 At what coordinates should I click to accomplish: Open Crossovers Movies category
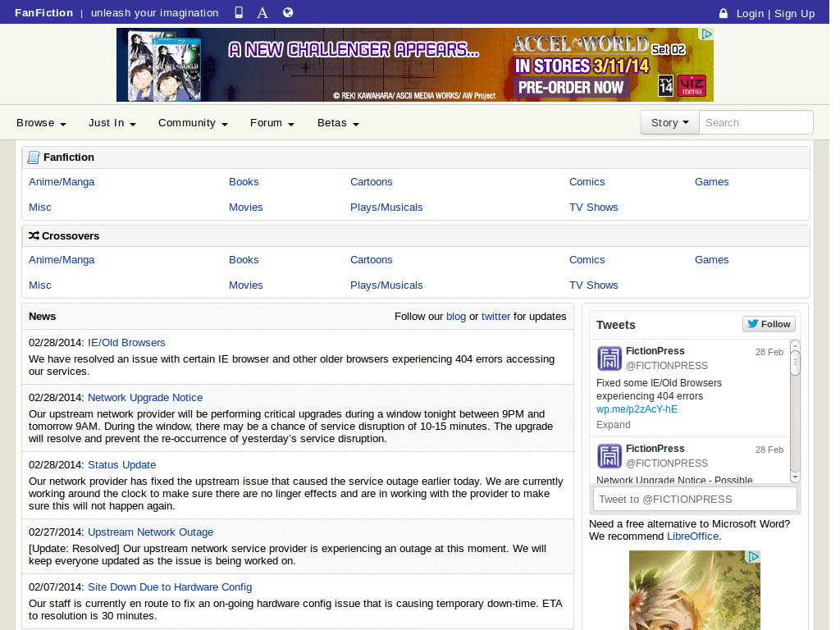(246, 285)
